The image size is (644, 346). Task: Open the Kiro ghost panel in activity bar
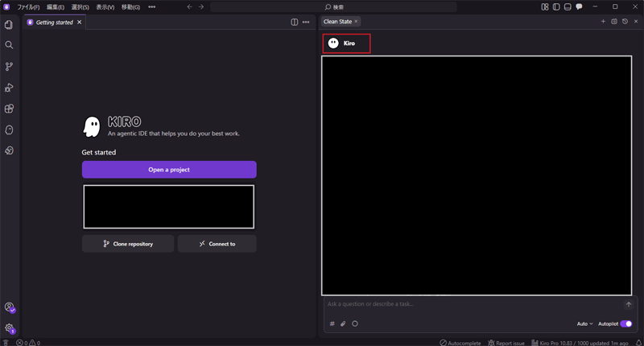[x=9, y=130]
